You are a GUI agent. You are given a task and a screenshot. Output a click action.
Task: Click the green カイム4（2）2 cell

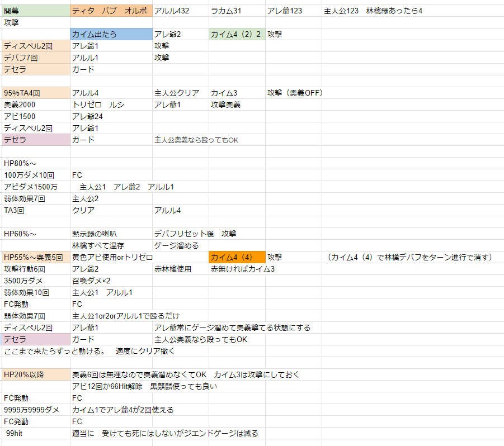tap(237, 34)
